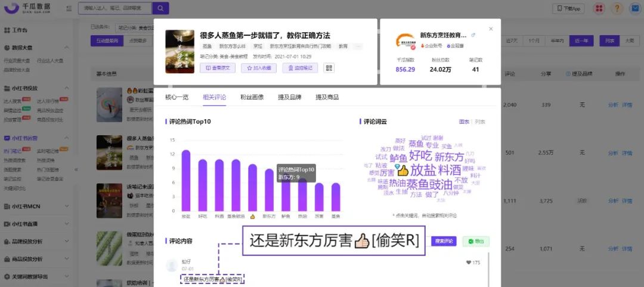
Task: Switch to the 提及品牌 tab
Action: coord(290,98)
